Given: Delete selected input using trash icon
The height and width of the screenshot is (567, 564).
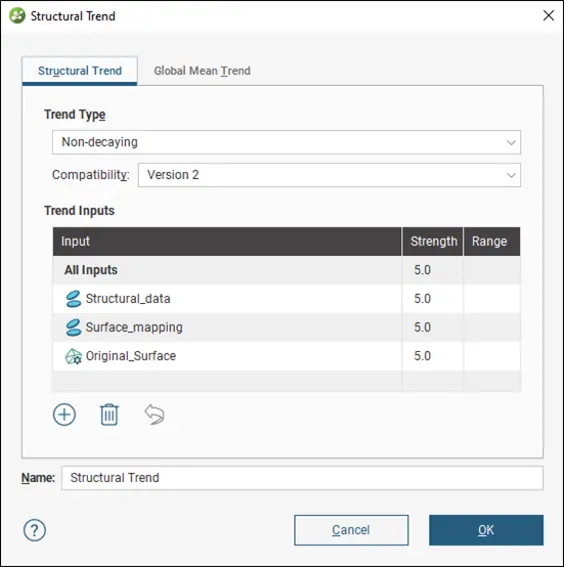Looking at the screenshot, I should click(109, 414).
